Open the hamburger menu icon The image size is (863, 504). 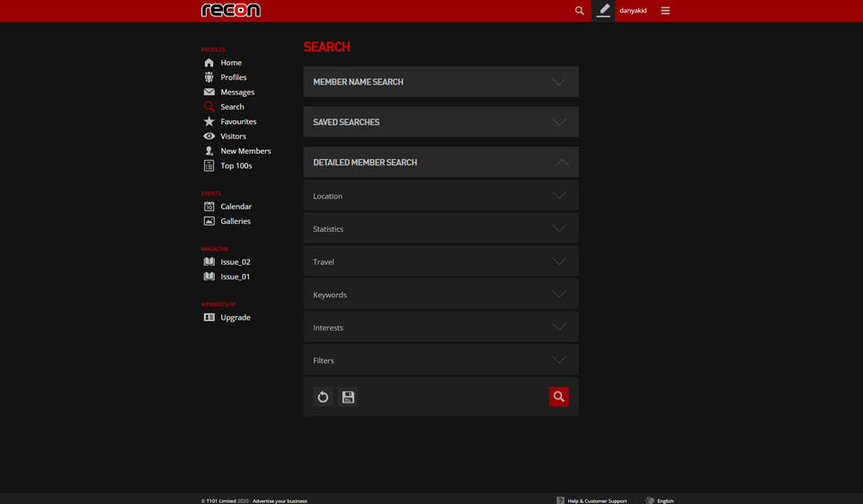(x=665, y=11)
